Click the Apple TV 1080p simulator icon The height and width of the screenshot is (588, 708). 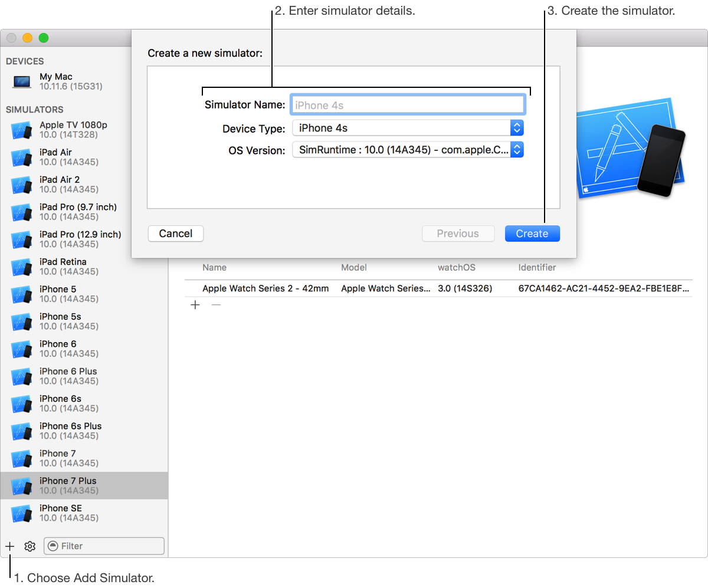pos(21,130)
